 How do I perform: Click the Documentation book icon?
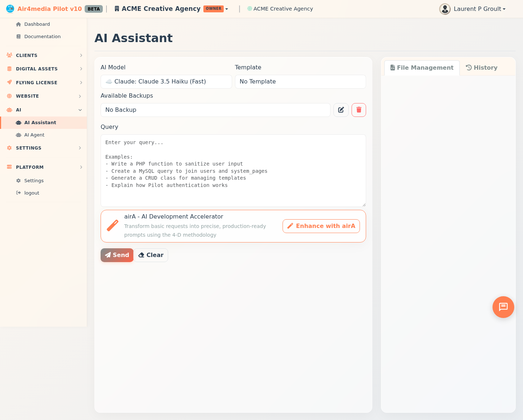point(18,36)
